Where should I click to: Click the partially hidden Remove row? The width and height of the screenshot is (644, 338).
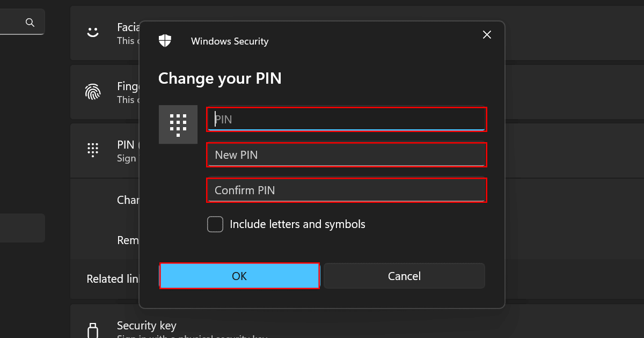(128, 240)
